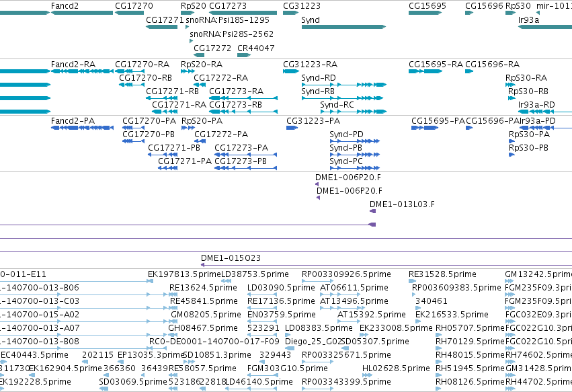The width and height of the screenshot is (572, 392).
Task: Select protein Synd-PD
Action: pos(355,141)
